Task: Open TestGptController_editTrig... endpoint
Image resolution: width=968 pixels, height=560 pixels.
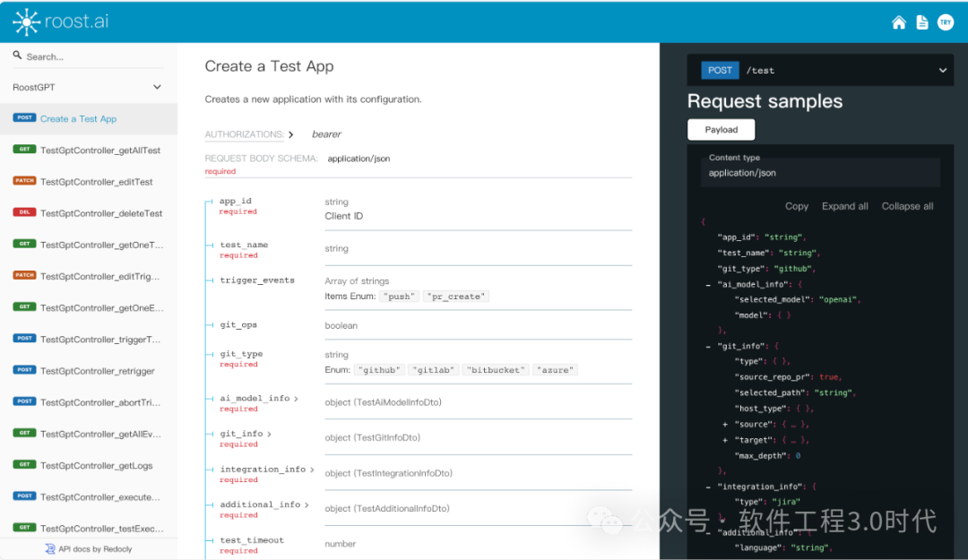Action: [x=88, y=276]
